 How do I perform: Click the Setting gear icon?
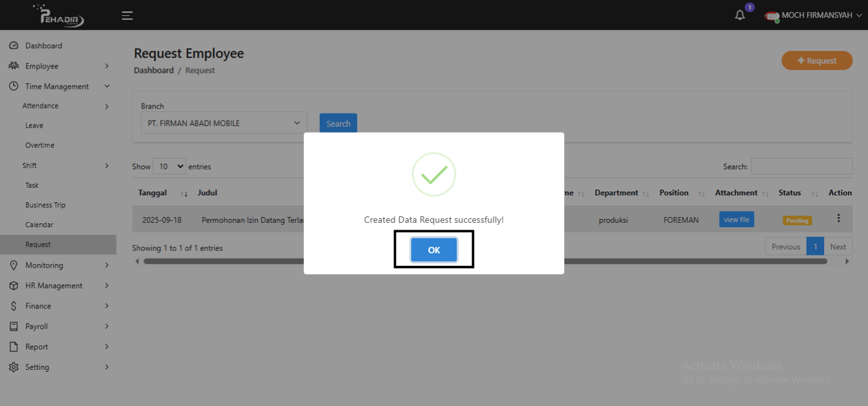click(x=13, y=367)
